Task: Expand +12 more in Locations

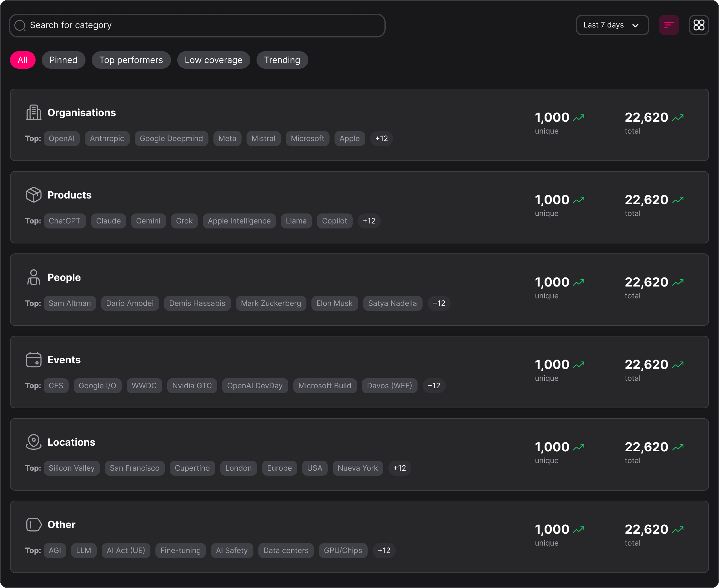Action: [x=400, y=468]
